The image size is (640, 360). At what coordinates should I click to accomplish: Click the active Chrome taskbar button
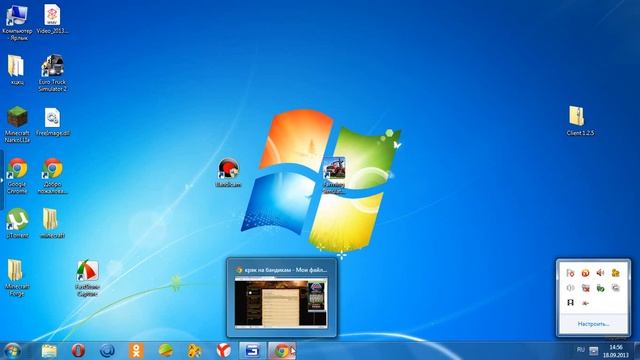282,351
